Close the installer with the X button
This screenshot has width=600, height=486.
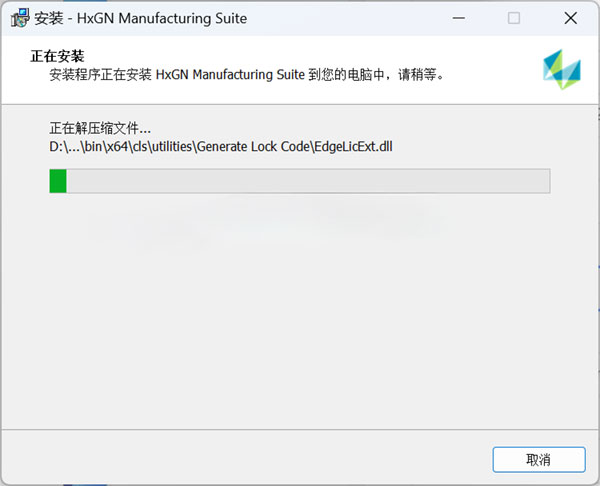[571, 18]
